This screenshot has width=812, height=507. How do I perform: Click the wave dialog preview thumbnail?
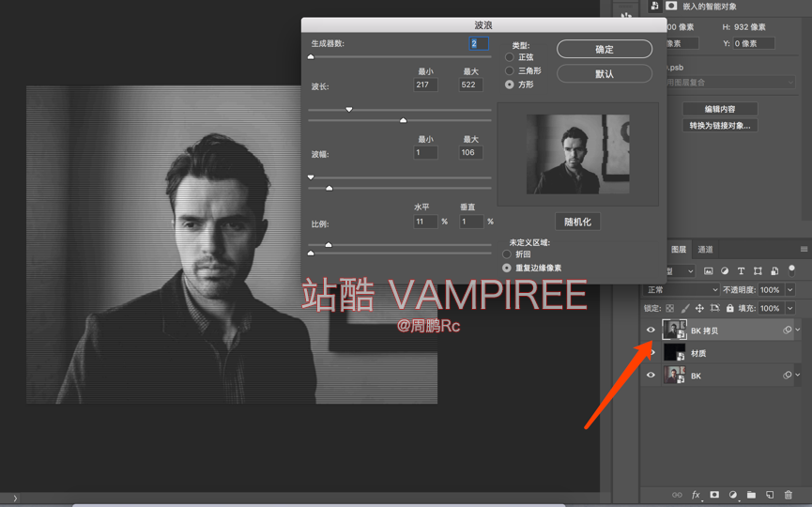coord(578,154)
